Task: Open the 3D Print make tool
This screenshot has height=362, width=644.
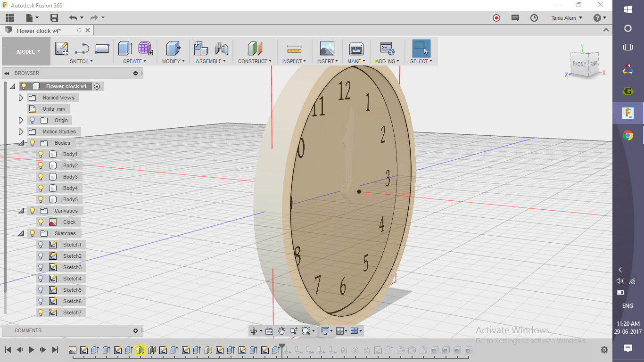Action: point(356,49)
